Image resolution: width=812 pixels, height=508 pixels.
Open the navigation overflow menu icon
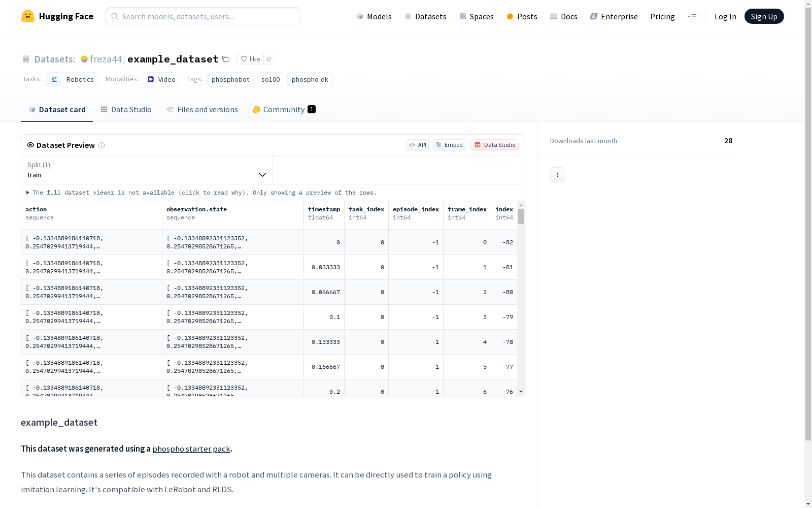tap(692, 16)
